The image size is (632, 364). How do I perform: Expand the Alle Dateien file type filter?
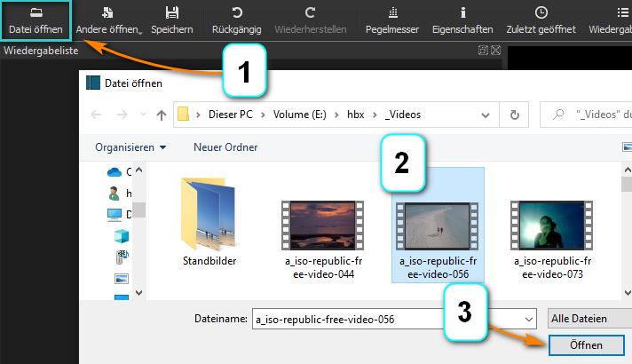point(589,318)
